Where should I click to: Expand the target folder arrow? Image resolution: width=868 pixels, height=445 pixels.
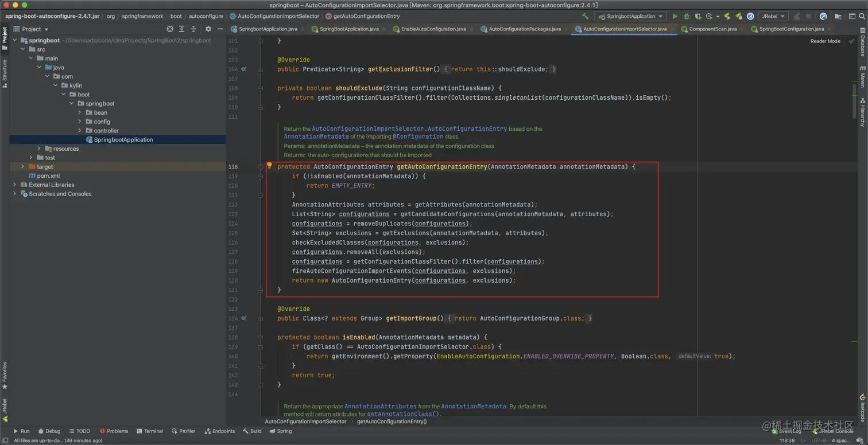[x=24, y=167]
